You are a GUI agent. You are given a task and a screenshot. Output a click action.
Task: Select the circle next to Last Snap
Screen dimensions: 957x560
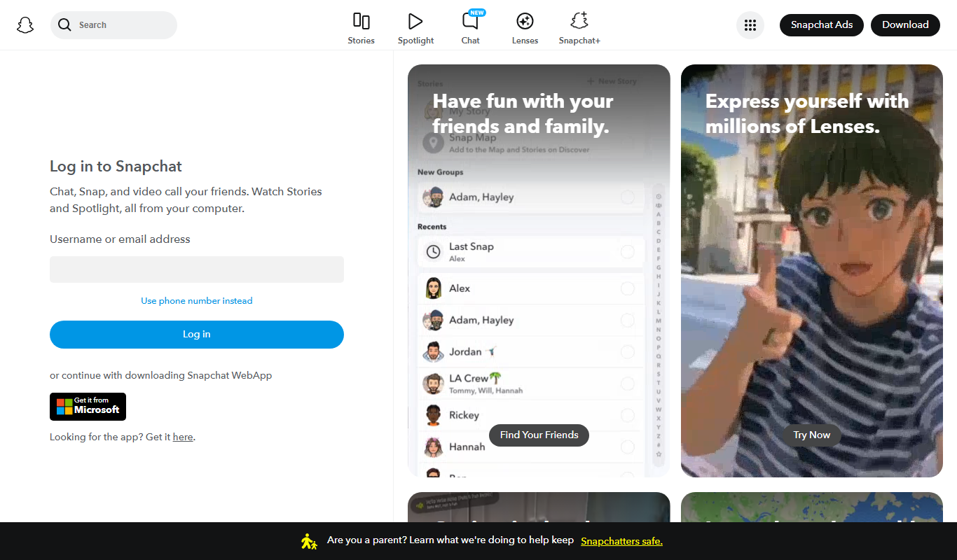point(628,252)
